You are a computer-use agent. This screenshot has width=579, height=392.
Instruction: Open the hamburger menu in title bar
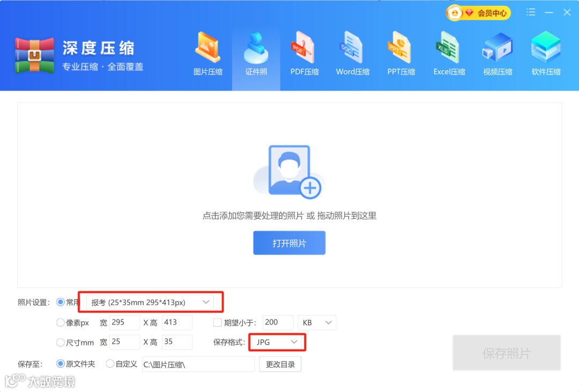click(531, 12)
